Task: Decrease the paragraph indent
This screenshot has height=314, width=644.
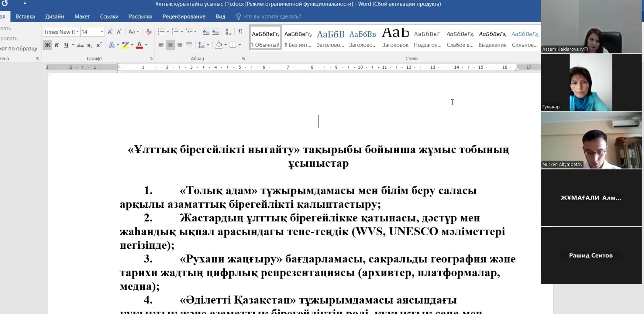Action: point(206,32)
